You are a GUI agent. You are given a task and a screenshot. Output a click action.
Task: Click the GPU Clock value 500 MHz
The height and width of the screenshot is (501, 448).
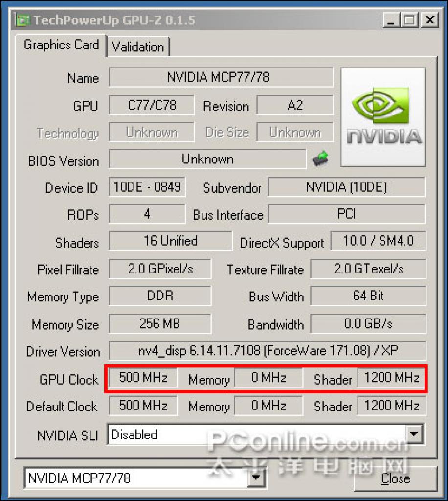click(143, 378)
